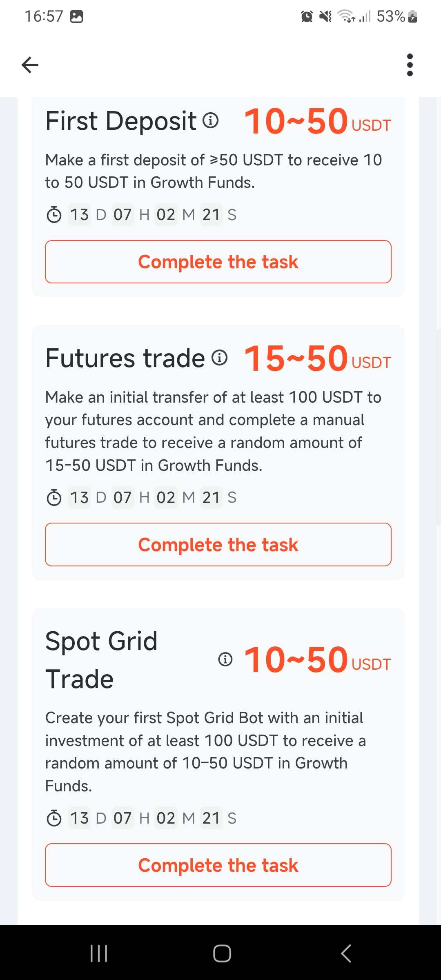
Task: Go home using the navigation bar button
Action: [x=222, y=953]
